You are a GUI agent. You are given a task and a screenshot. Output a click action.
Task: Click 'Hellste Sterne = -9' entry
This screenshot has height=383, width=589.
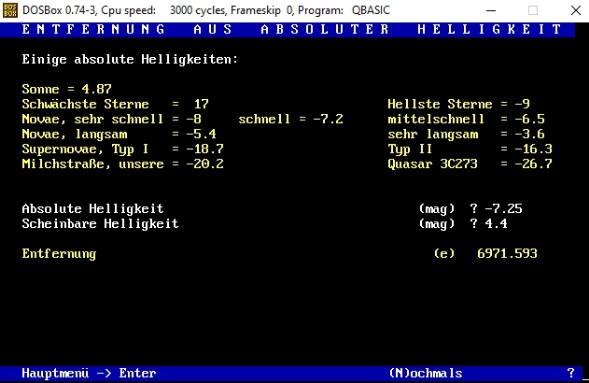pyautogui.click(x=459, y=104)
